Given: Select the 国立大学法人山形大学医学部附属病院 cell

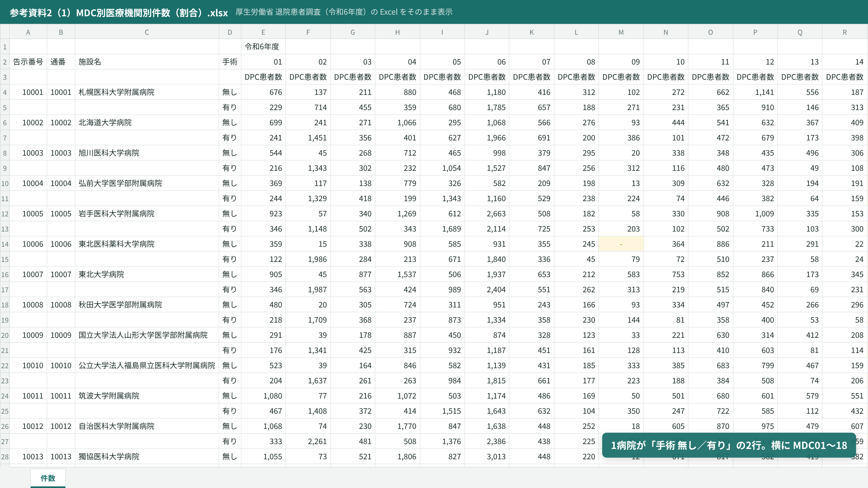Looking at the screenshot, I should click(x=146, y=335).
